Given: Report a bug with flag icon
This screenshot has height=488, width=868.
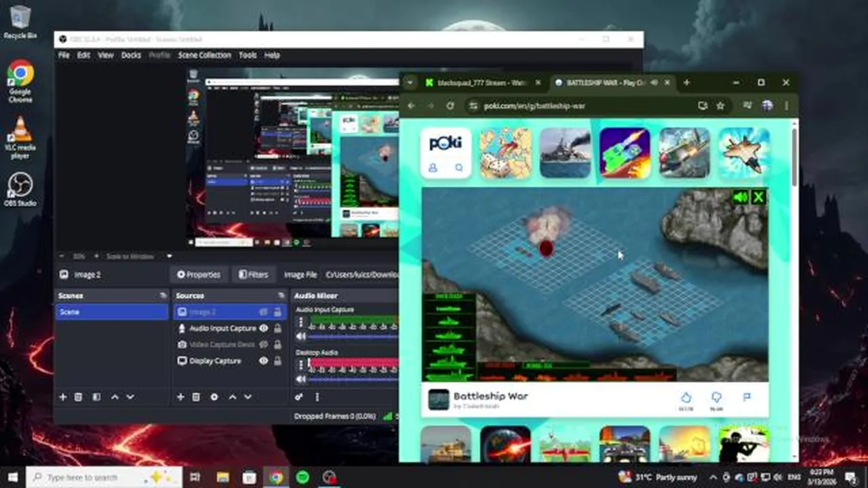Looking at the screenshot, I should pos(747,397).
